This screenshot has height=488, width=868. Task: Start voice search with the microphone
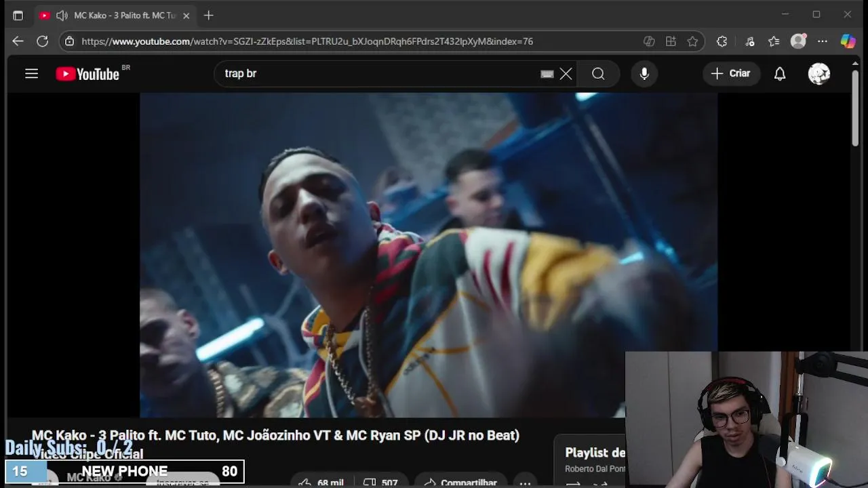pos(644,74)
